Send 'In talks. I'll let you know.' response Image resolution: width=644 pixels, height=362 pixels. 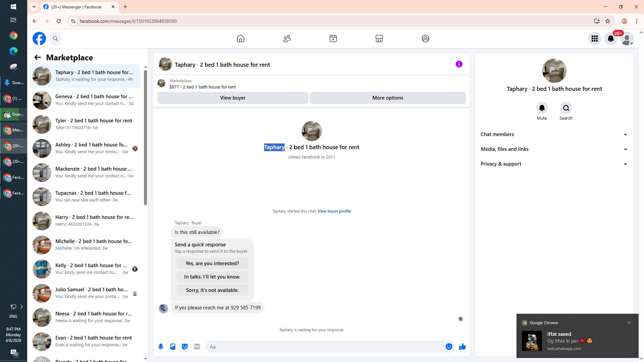pos(212,277)
